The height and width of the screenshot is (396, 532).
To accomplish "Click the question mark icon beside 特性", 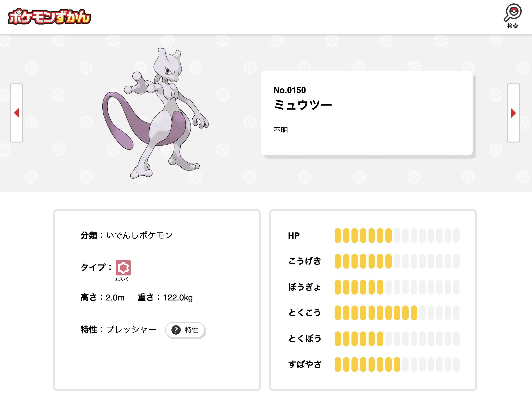I will coord(176,330).
